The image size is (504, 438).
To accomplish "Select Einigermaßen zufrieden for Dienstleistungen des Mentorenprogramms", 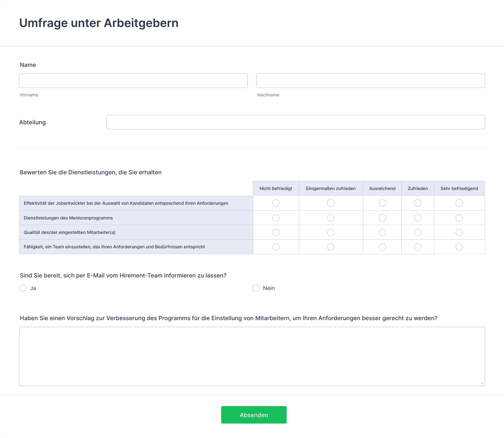I will (x=331, y=218).
